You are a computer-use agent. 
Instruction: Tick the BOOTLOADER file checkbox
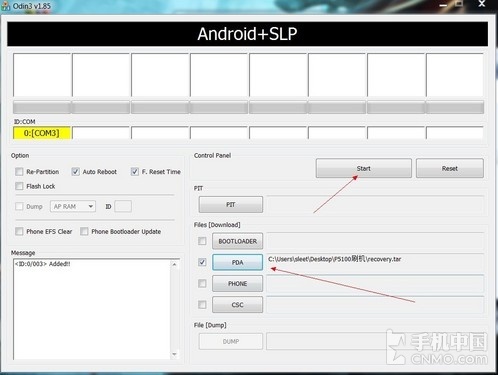click(202, 241)
